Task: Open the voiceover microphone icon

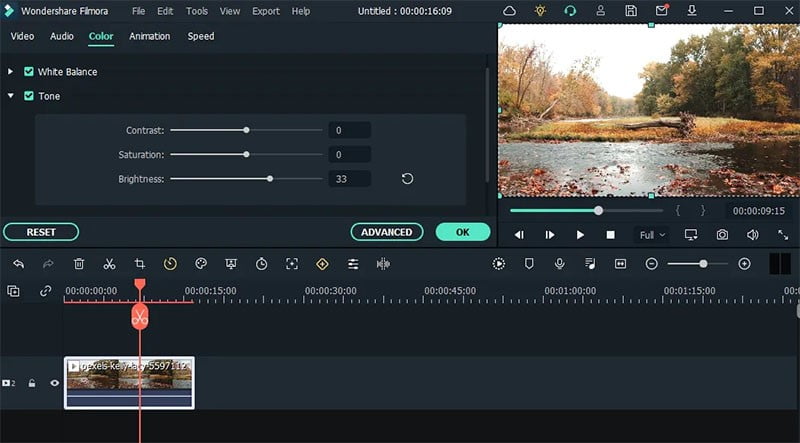Action: (x=560, y=263)
